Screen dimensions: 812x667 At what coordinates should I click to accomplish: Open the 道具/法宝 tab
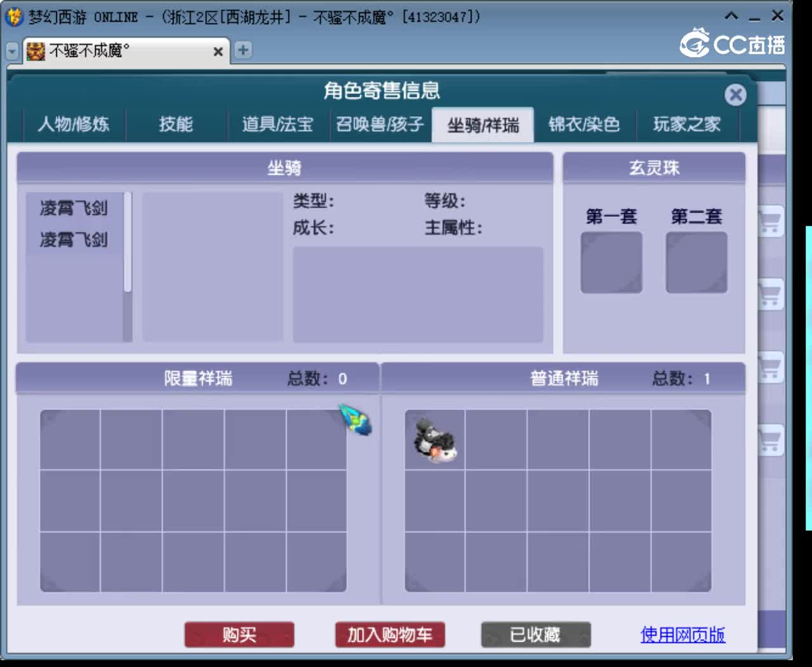[x=278, y=124]
